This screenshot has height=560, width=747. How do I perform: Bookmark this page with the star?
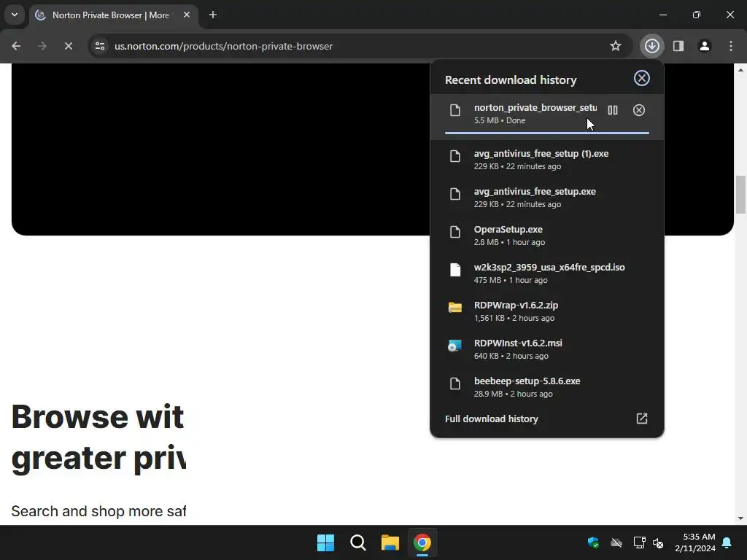tap(616, 46)
